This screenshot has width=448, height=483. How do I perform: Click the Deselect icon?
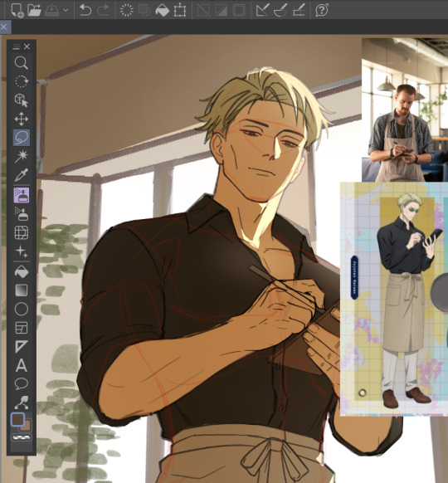[203, 10]
